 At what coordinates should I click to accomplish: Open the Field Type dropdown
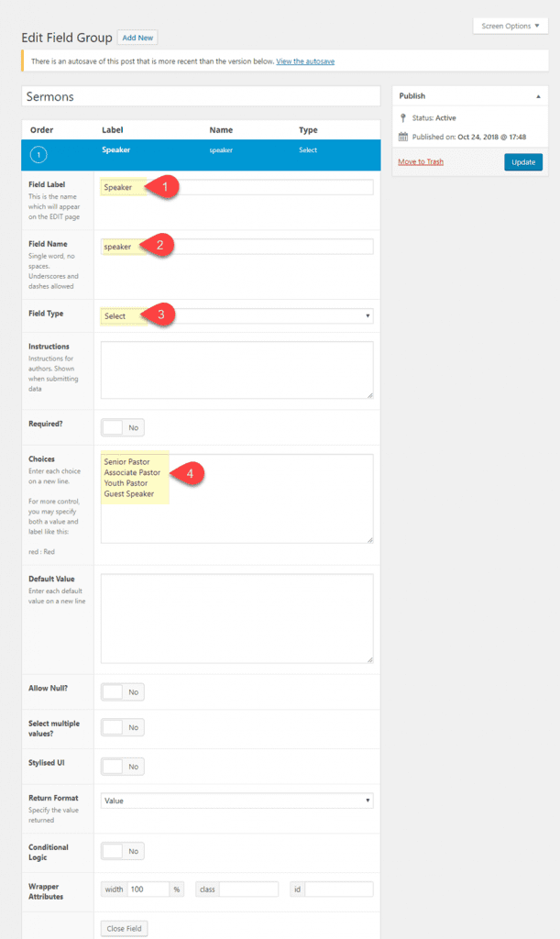236,315
